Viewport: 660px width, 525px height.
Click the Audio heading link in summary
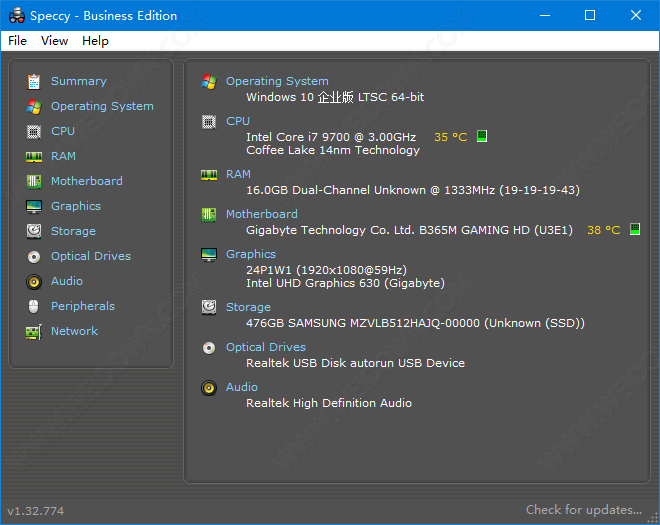coord(242,387)
